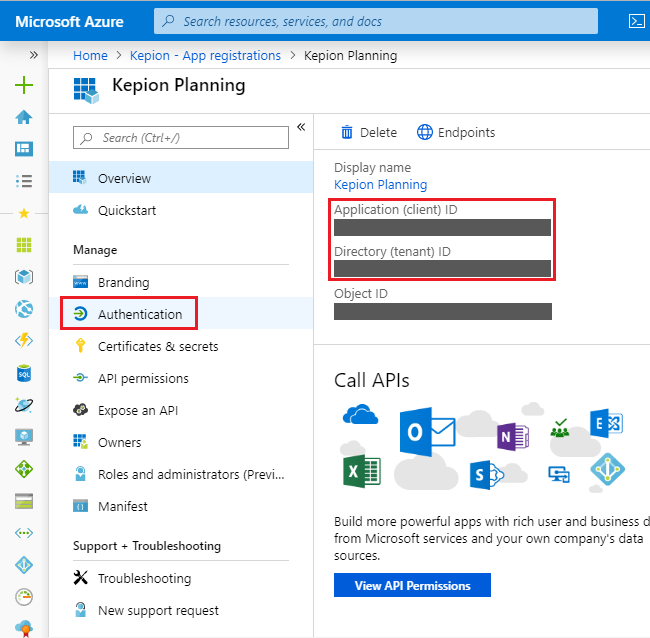This screenshot has height=638, width=650.
Task: Click Endpoints in the command bar
Action: [x=456, y=132]
